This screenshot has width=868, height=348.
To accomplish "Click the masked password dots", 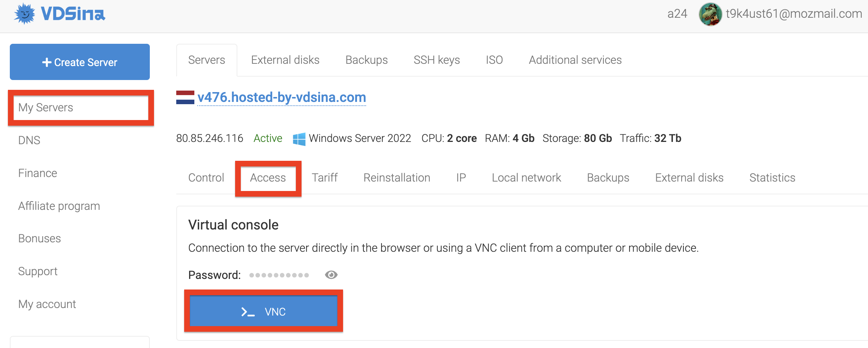I will 279,275.
